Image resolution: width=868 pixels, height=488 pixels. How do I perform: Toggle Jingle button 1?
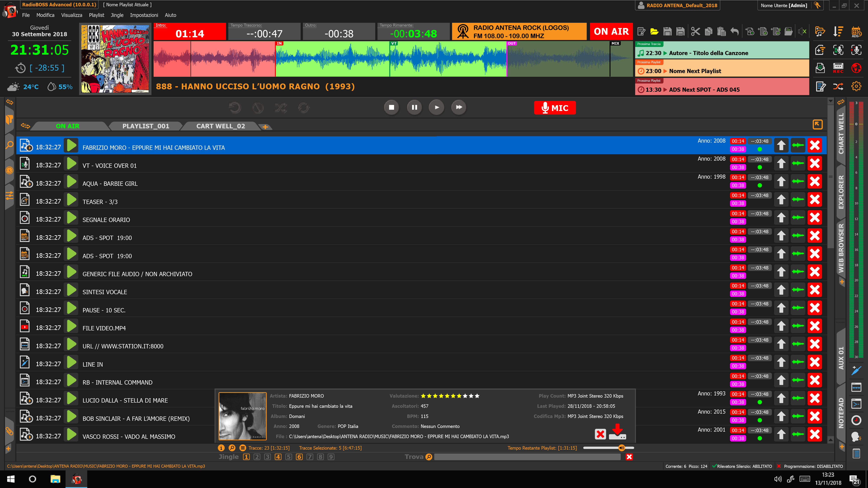[x=246, y=457]
